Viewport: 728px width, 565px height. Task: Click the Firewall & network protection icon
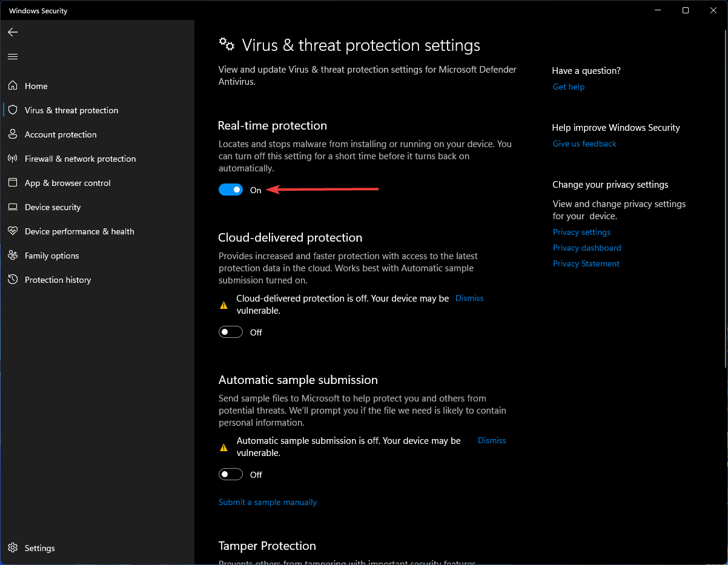tap(13, 159)
